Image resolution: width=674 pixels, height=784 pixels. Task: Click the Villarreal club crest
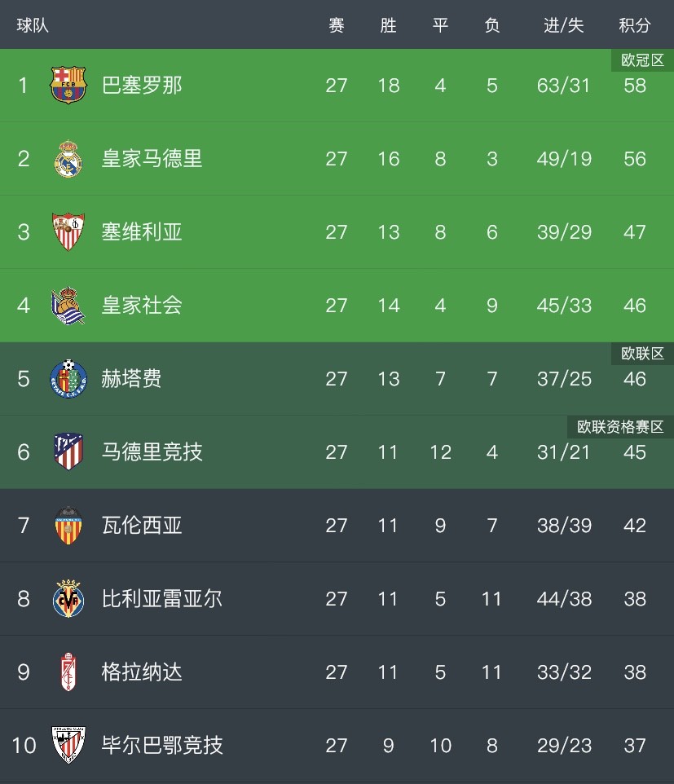pyautogui.click(x=68, y=598)
